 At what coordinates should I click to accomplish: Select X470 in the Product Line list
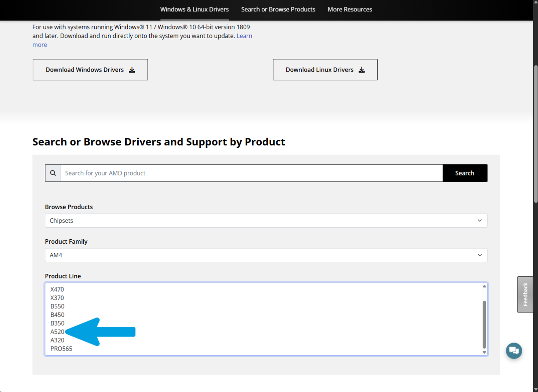57,289
